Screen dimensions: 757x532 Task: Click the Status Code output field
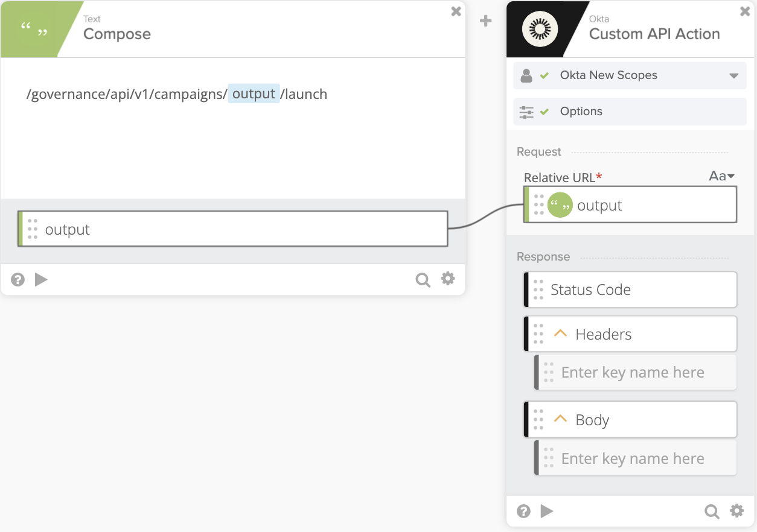(631, 290)
